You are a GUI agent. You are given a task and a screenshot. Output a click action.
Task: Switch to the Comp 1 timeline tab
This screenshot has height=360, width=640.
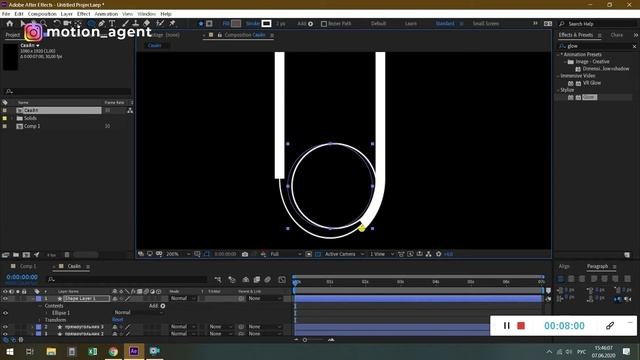[x=28, y=266]
